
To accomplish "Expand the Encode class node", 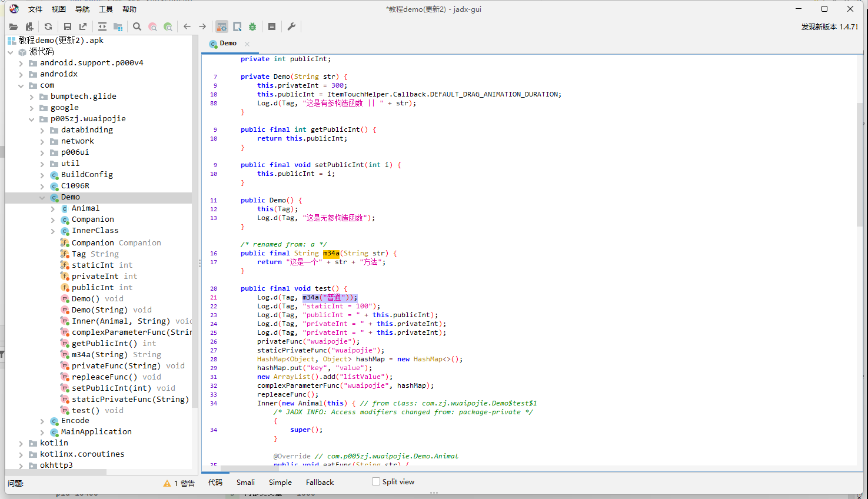I will click(x=42, y=421).
